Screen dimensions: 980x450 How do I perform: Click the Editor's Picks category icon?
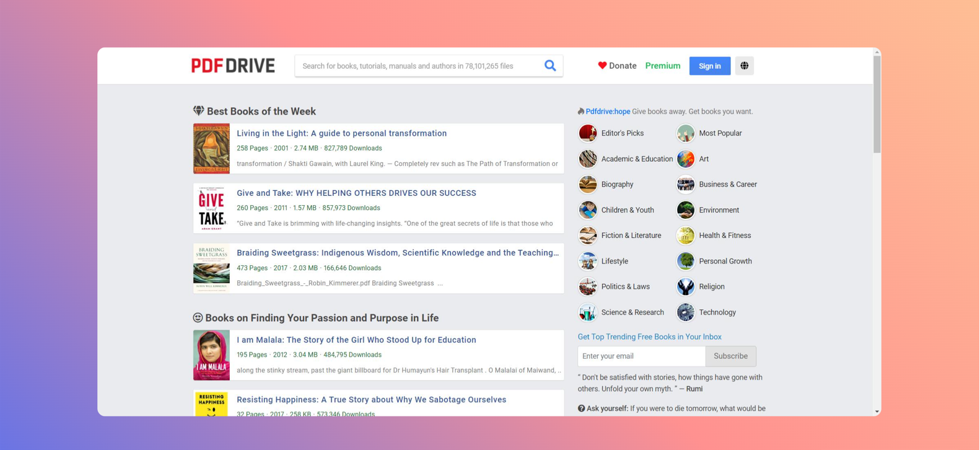click(x=588, y=133)
